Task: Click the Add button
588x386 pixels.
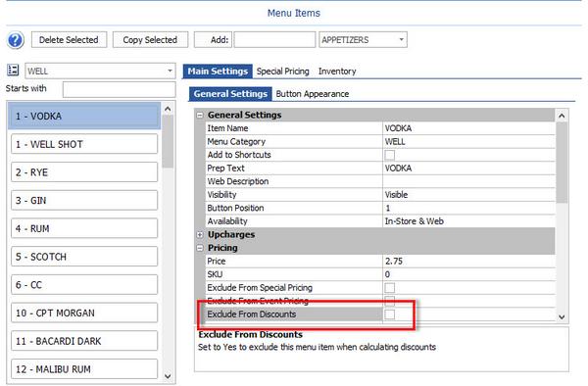Action: click(x=213, y=40)
